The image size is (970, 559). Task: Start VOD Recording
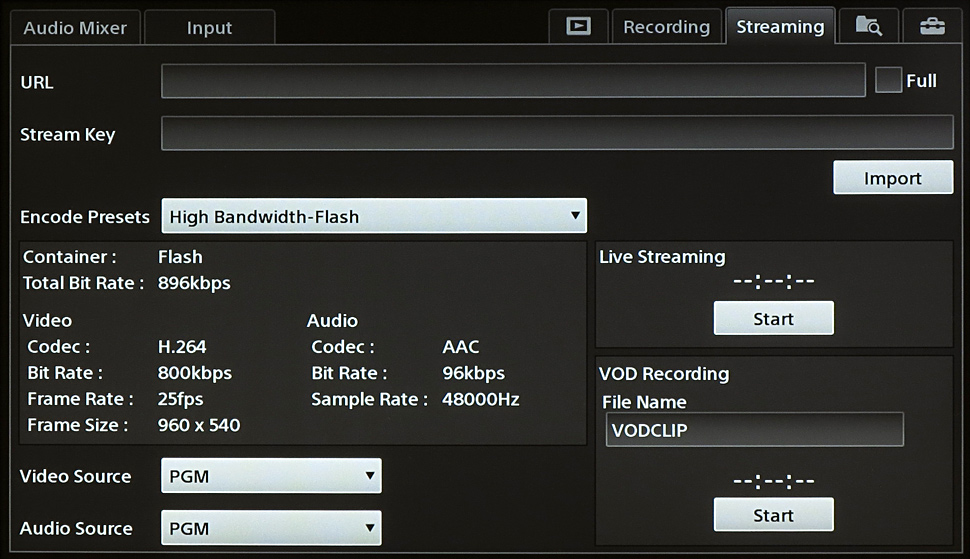pyautogui.click(x=773, y=515)
